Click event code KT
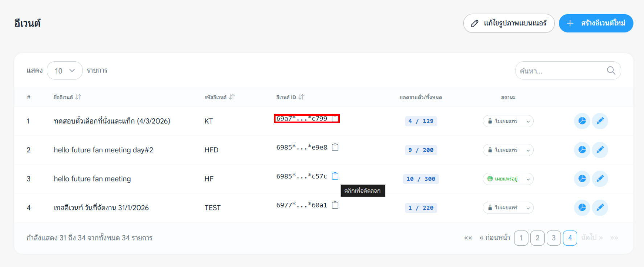This screenshot has height=267, width=644. (209, 121)
